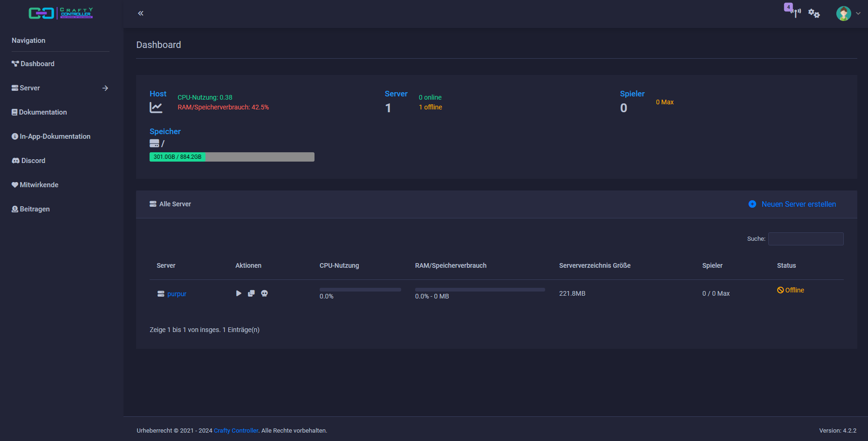
Task: Collapse the sidebar with double chevron
Action: 141,14
